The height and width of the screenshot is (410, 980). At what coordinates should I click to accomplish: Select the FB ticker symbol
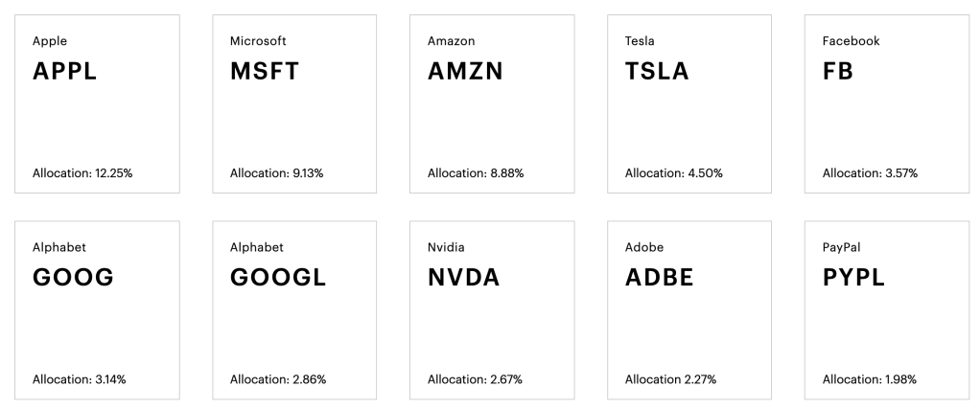tap(838, 72)
